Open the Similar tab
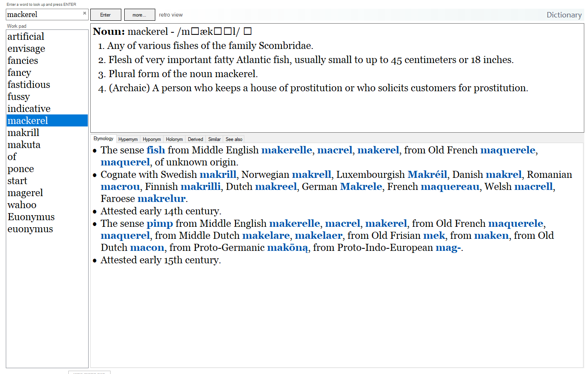The image size is (588, 374). pyautogui.click(x=214, y=139)
